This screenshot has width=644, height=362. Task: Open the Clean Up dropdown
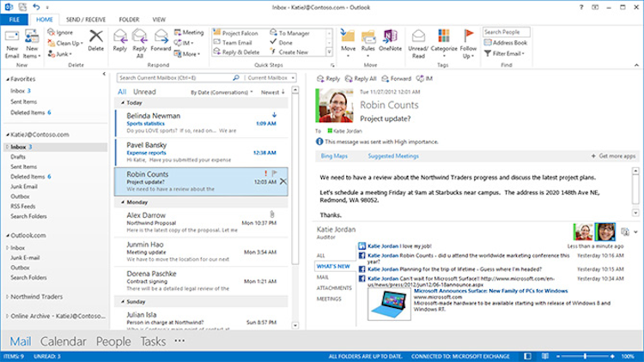pos(65,43)
